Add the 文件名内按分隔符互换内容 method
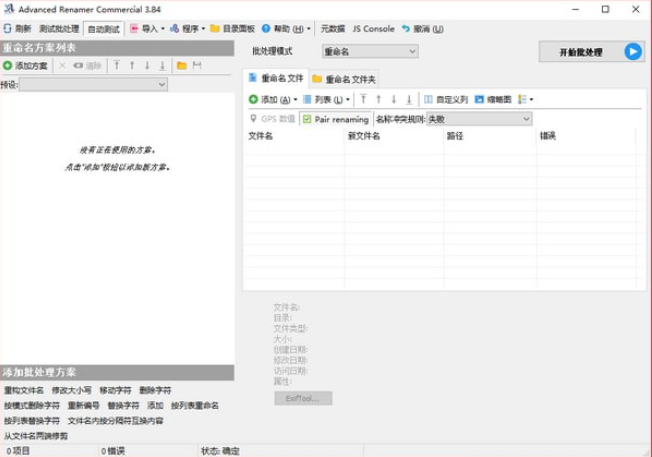The width and height of the screenshot is (652, 457). tap(115, 421)
